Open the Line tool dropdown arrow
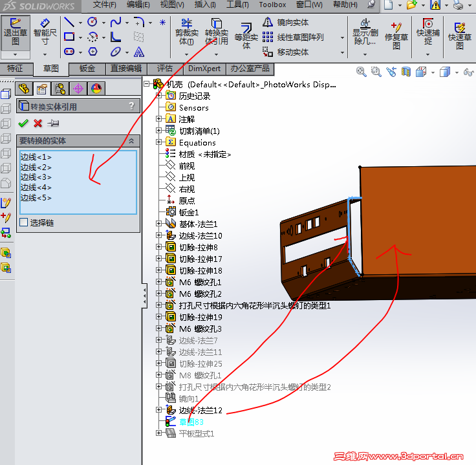Viewport: 476px width, 465px height. tap(80, 23)
